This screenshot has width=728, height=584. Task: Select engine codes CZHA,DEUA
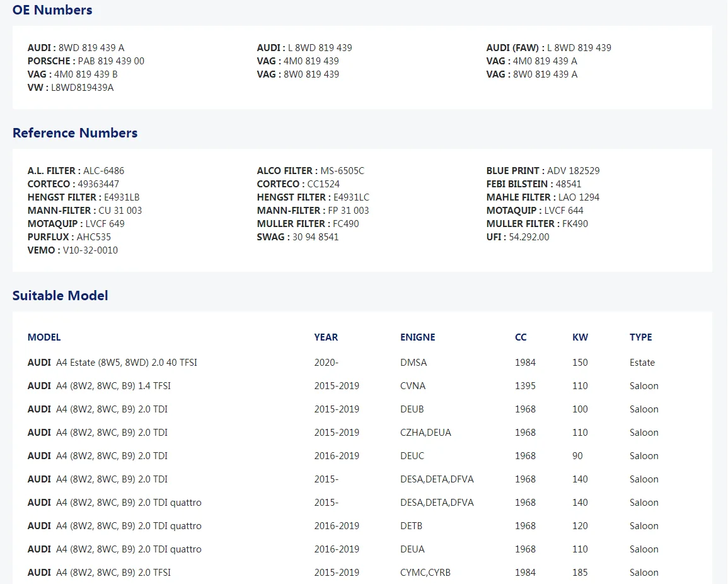(425, 433)
